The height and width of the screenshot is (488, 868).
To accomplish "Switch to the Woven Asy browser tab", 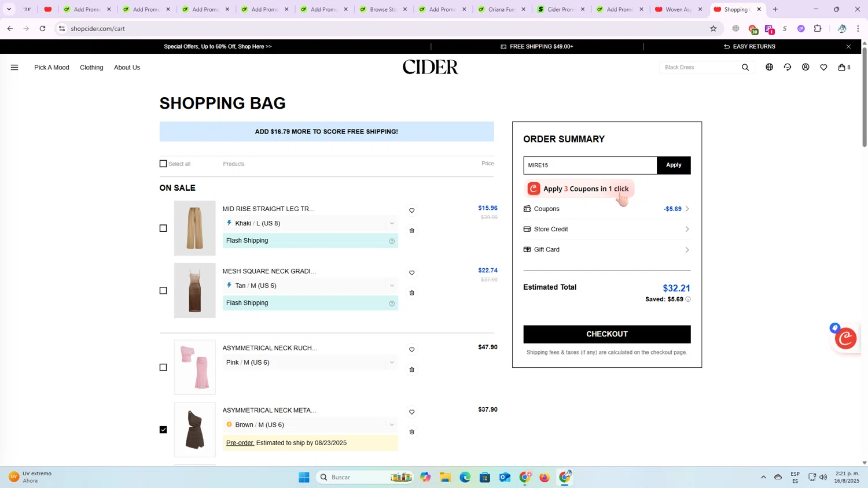I will tap(678, 9).
